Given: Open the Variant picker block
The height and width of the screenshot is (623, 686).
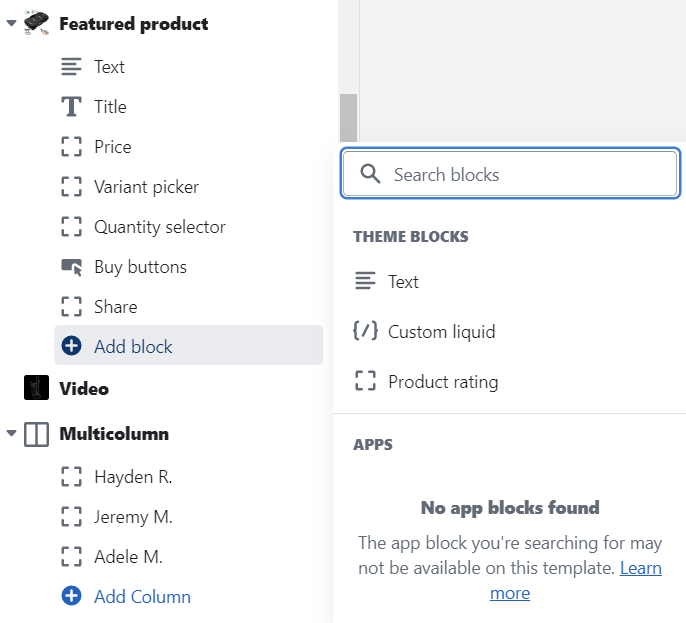Looking at the screenshot, I should (x=146, y=187).
